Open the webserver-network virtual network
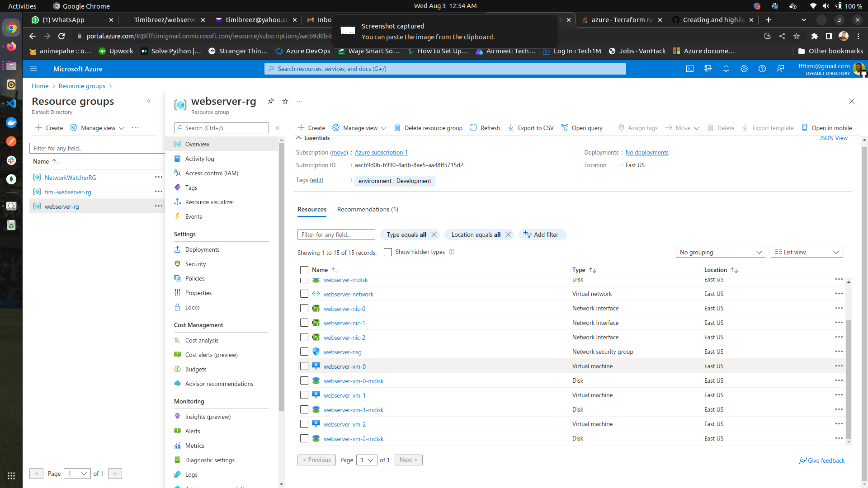868x488 pixels. pos(348,294)
